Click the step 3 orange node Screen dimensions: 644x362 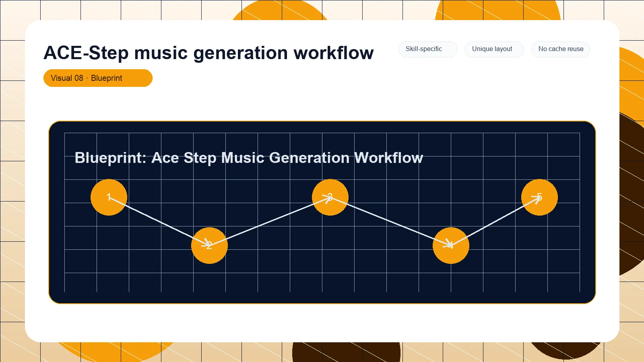click(330, 197)
